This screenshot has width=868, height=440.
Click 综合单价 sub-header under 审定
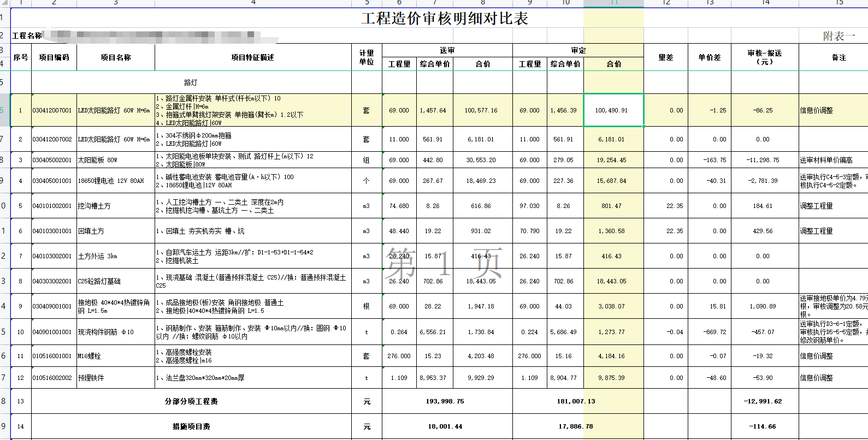(565, 64)
